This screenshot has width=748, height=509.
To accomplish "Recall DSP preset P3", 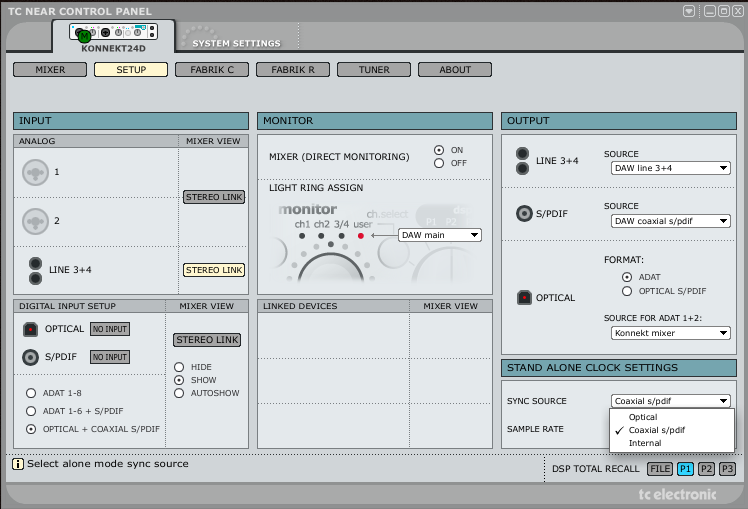I will [727, 469].
